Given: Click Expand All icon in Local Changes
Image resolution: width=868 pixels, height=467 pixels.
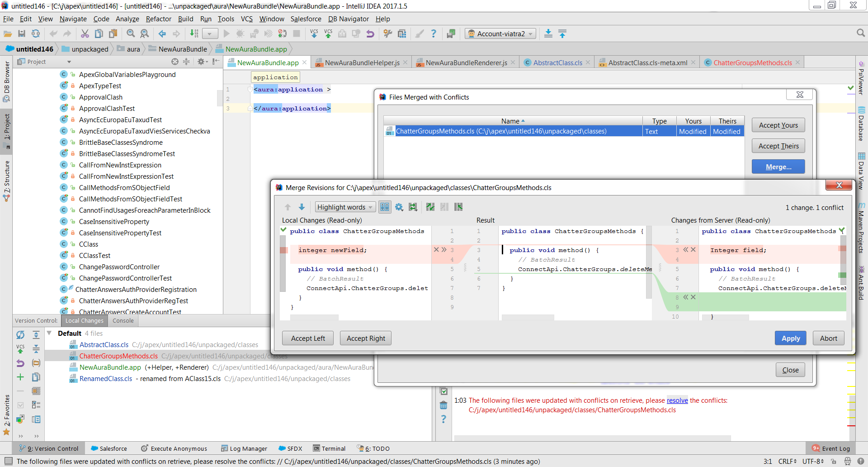Looking at the screenshot, I should (x=36, y=335).
